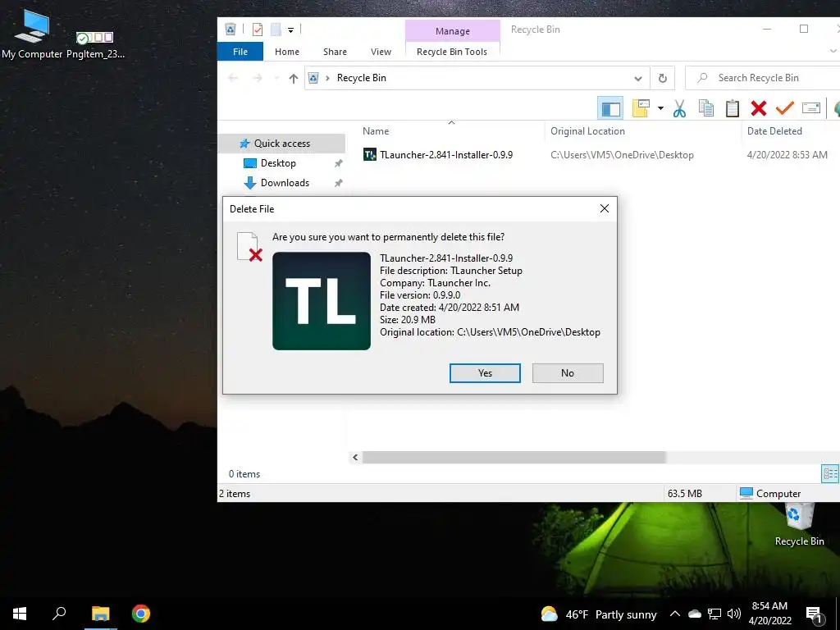The width and height of the screenshot is (840, 630).
Task: Expand the address bar history dropdown
Action: click(638, 78)
